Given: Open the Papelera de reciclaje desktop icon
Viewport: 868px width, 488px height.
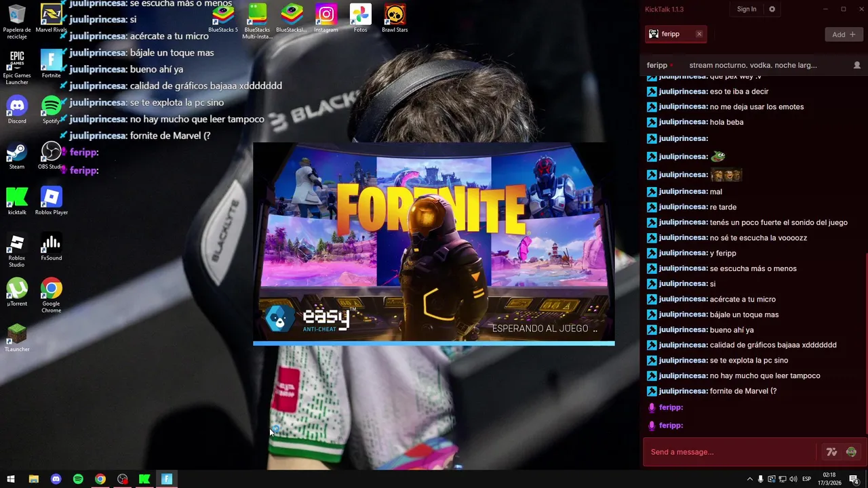Looking at the screenshot, I should point(17,22).
